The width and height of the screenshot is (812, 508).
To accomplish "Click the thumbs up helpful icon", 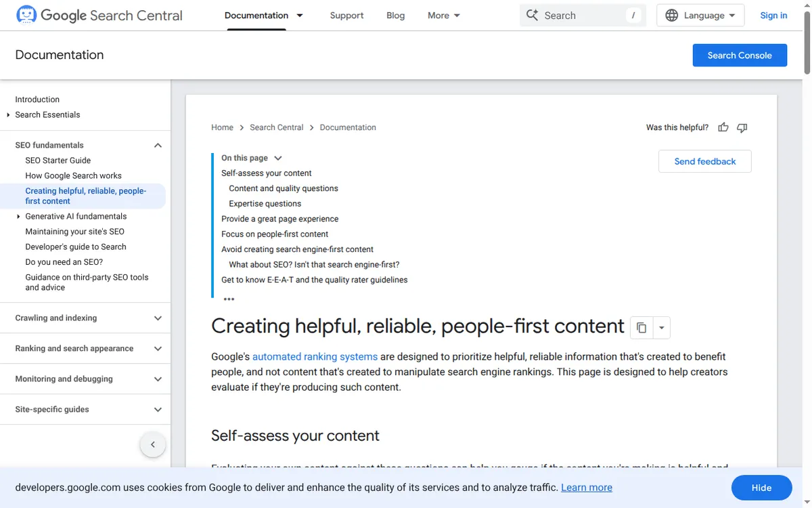I will [723, 127].
